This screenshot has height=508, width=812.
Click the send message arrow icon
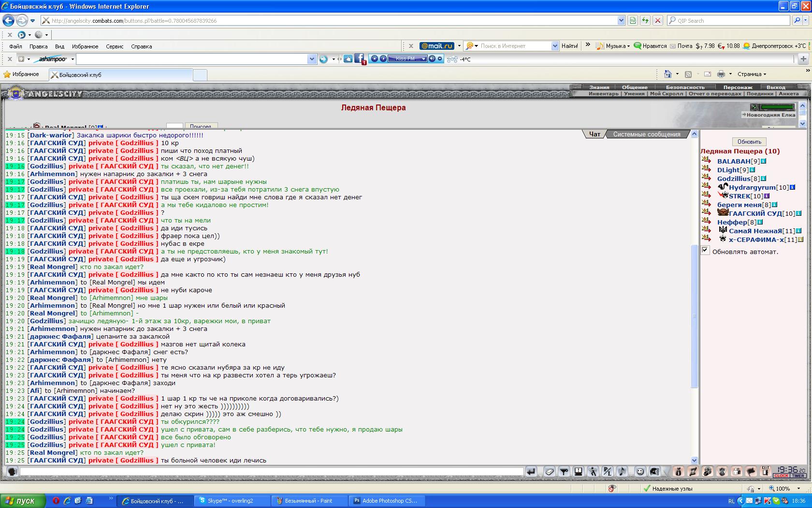coord(531,471)
